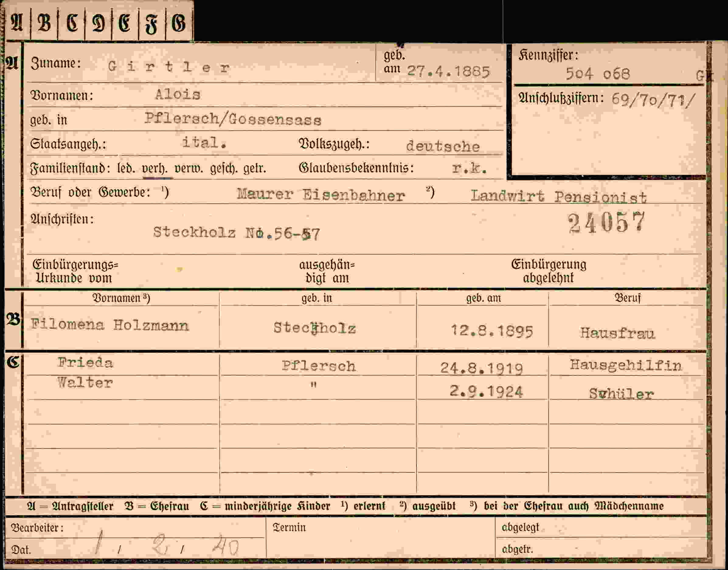Click the first name 'Alois'

[x=178, y=94]
